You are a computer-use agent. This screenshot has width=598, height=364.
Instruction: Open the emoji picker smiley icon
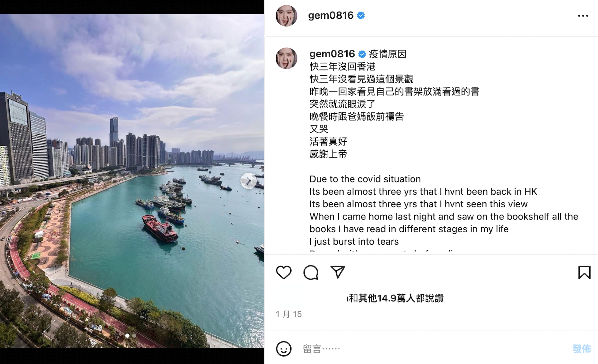[x=284, y=349]
